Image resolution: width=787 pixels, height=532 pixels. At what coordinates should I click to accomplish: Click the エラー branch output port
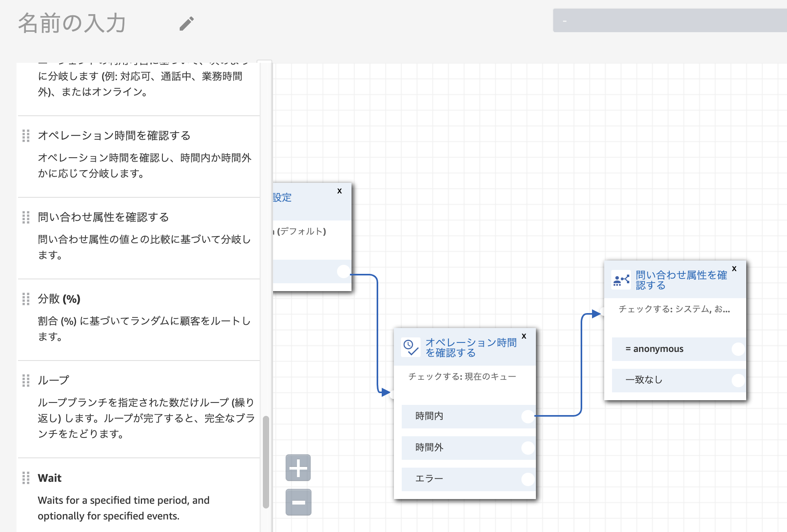527,479
